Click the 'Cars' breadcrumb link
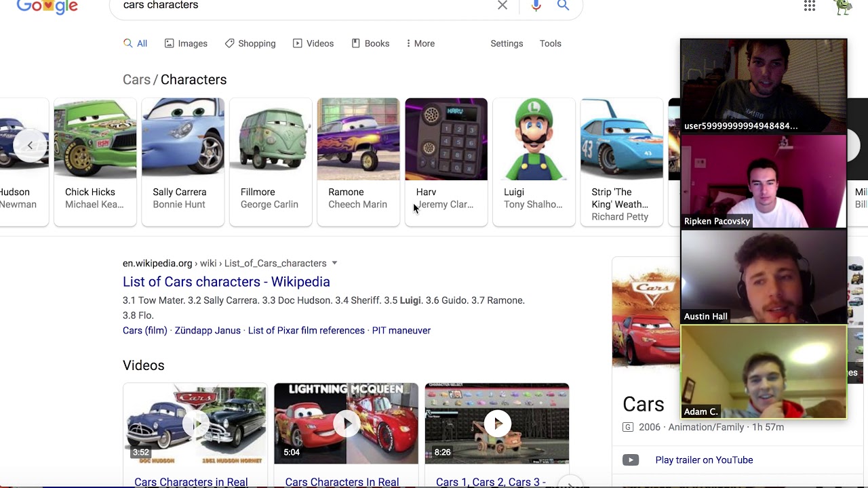868x488 pixels. click(136, 79)
